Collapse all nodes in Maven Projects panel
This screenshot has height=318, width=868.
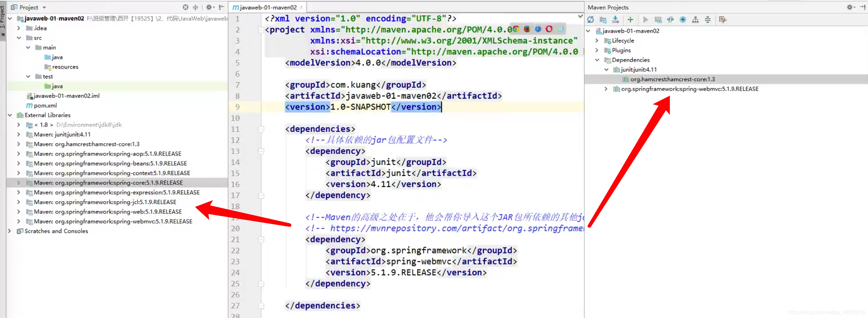click(708, 20)
